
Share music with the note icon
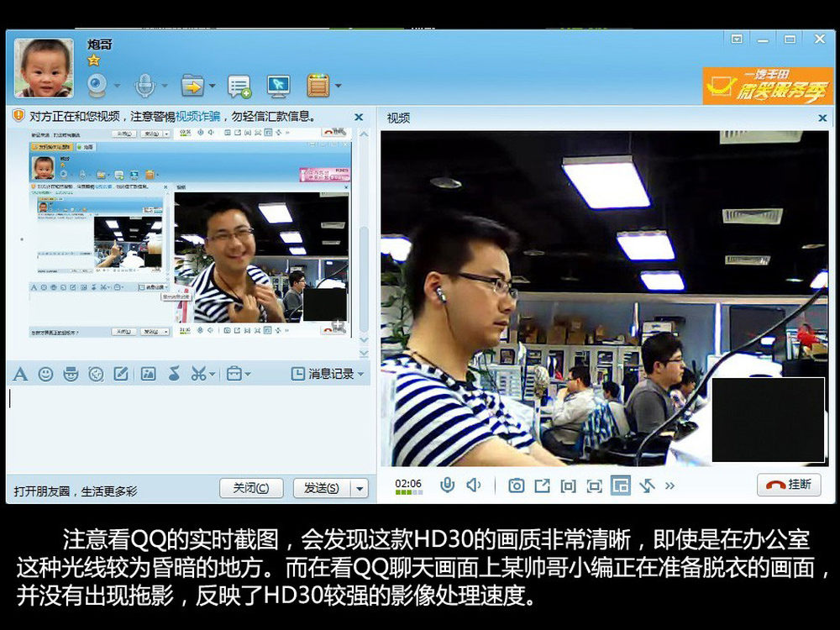(174, 374)
